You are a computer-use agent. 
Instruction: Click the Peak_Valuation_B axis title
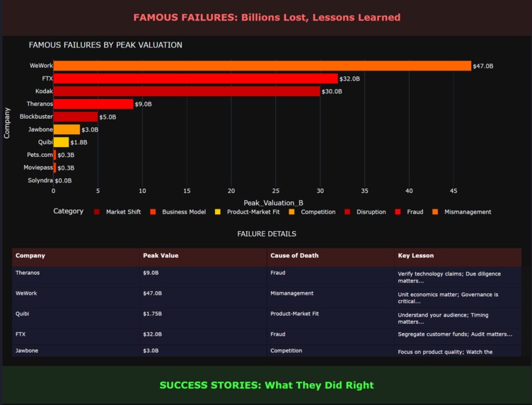(x=274, y=203)
